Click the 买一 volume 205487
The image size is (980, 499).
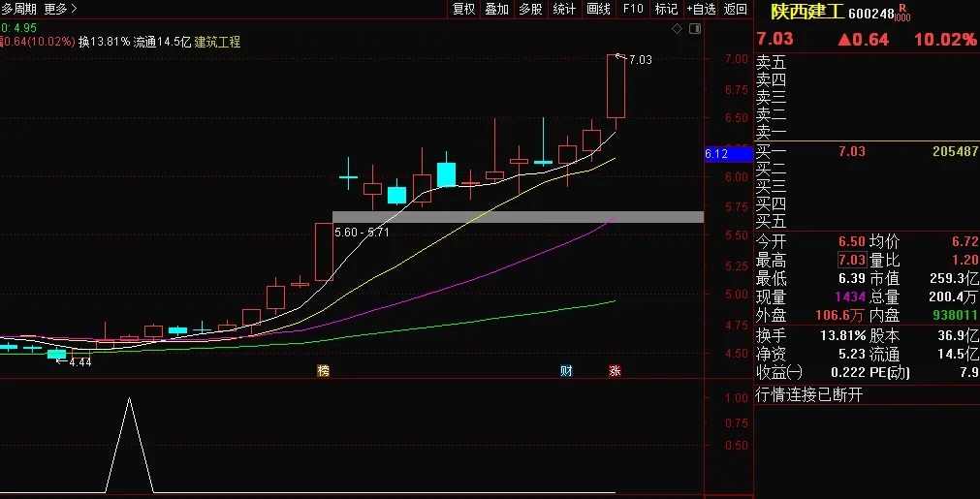tap(955, 151)
